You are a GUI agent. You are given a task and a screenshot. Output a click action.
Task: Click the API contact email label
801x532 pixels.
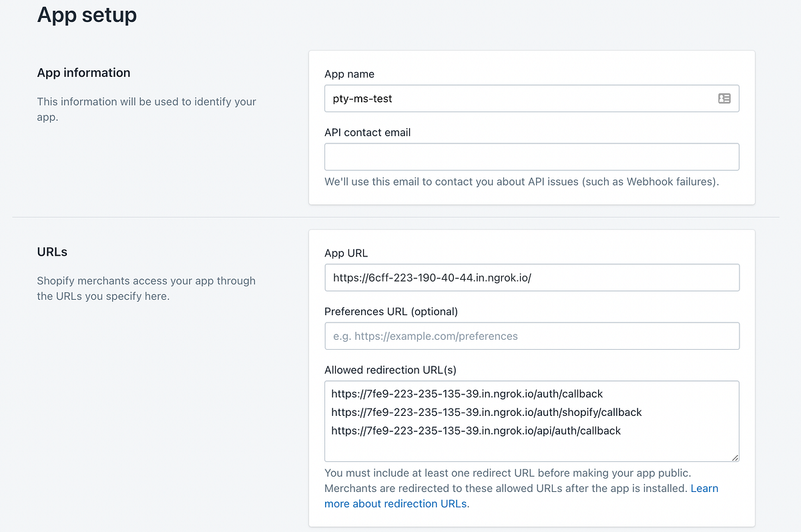coord(367,132)
